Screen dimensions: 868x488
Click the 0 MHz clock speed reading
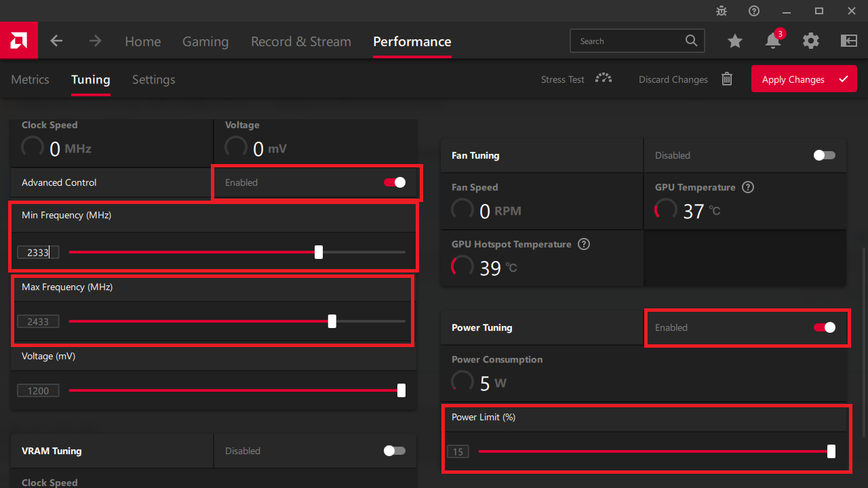[71, 148]
